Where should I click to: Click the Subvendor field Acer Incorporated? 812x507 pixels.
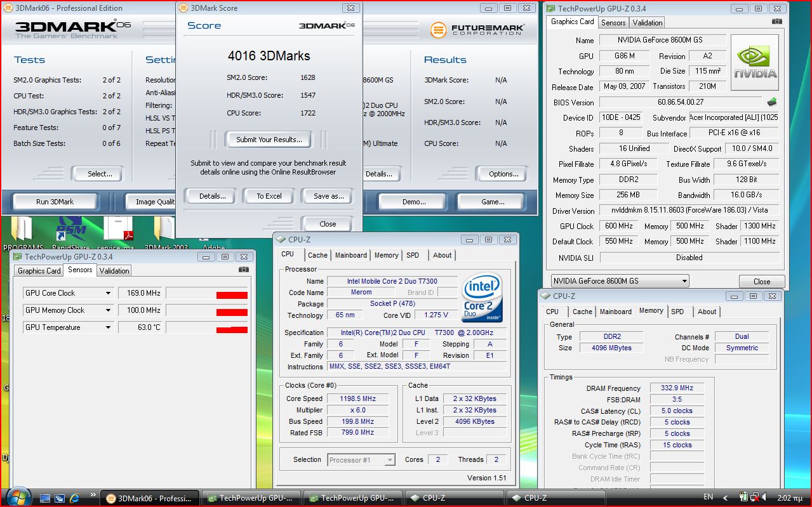pyautogui.click(x=735, y=117)
